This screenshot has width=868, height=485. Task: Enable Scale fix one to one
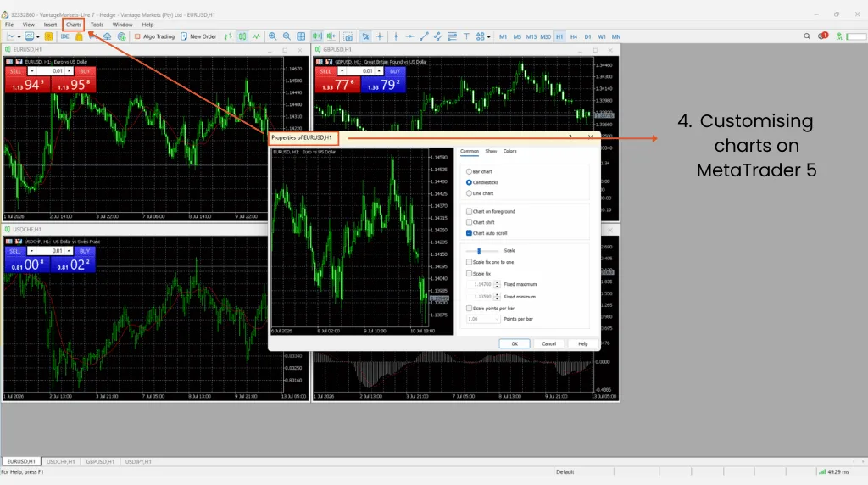coord(469,263)
